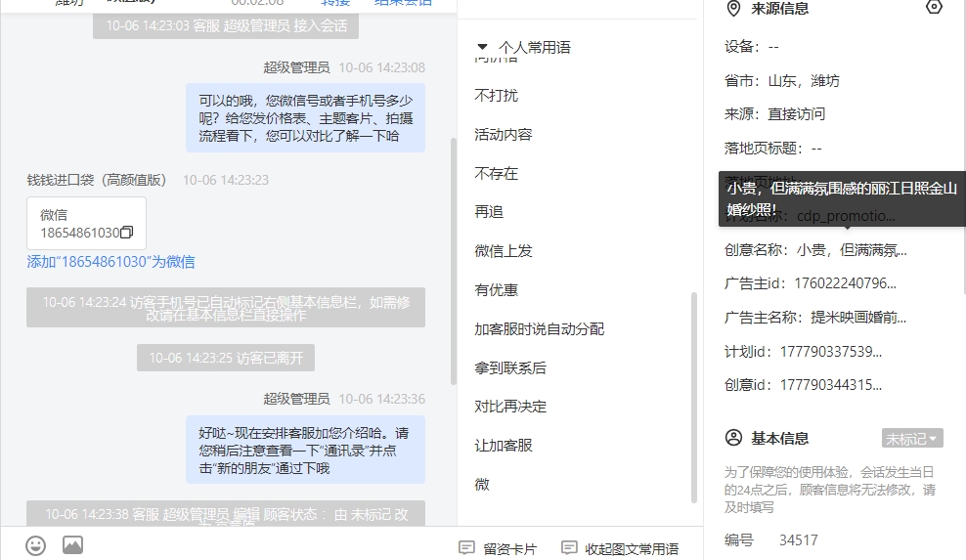Collapse the 个人常用语 group
966x560 pixels.
coord(482,47)
